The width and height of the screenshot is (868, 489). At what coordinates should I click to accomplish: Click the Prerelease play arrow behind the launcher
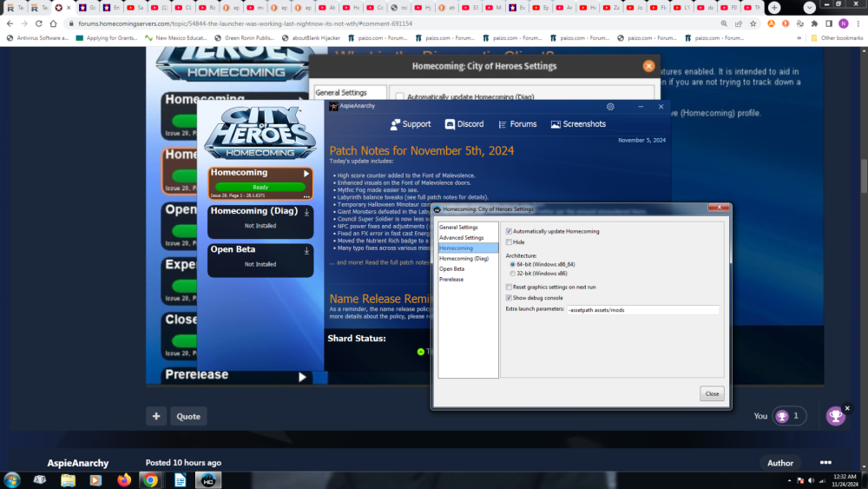click(302, 377)
